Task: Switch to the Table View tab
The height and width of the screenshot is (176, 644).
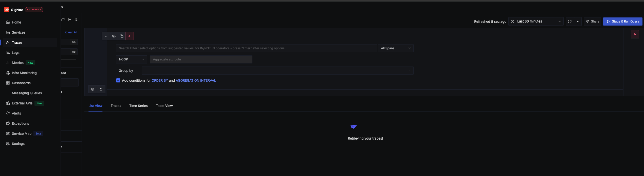Action: (164, 106)
